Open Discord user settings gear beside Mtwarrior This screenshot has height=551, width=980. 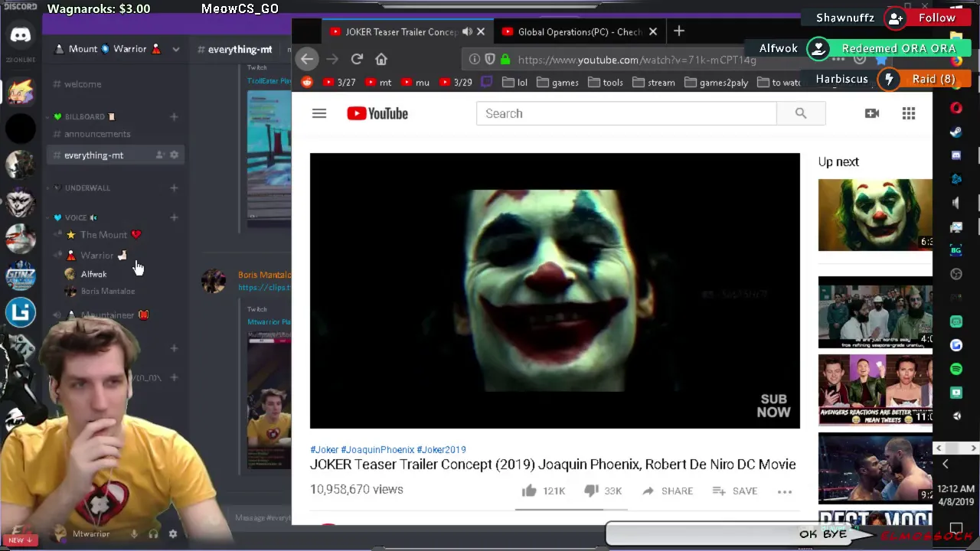click(173, 534)
